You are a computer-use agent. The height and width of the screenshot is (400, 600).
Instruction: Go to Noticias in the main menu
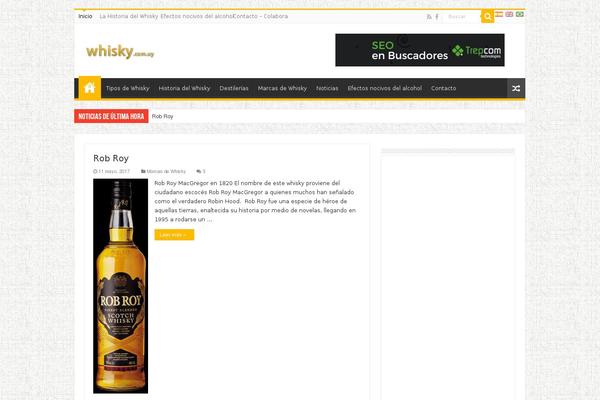(x=327, y=88)
